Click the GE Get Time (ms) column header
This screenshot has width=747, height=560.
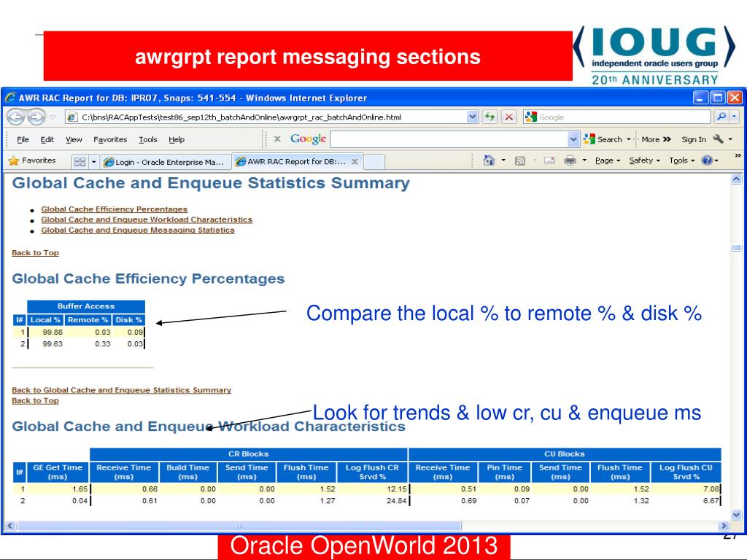[58, 472]
